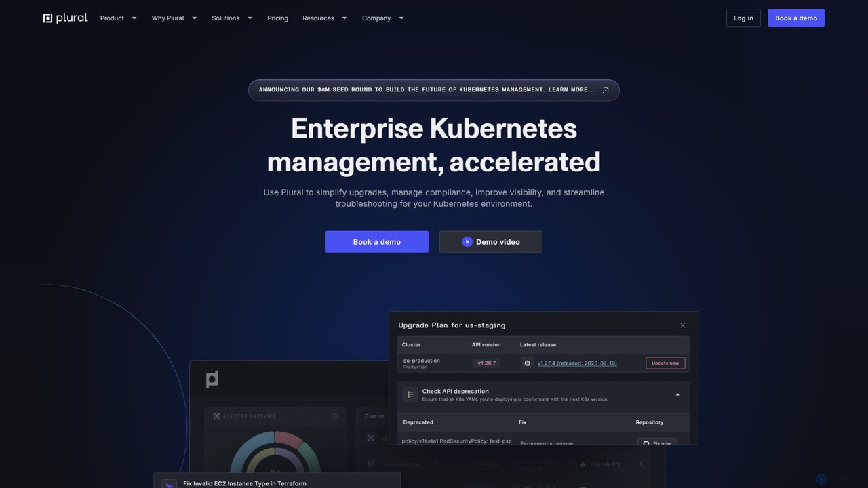Click the info icon in Cluster Overview card
The width and height of the screenshot is (868, 488).
(x=334, y=416)
